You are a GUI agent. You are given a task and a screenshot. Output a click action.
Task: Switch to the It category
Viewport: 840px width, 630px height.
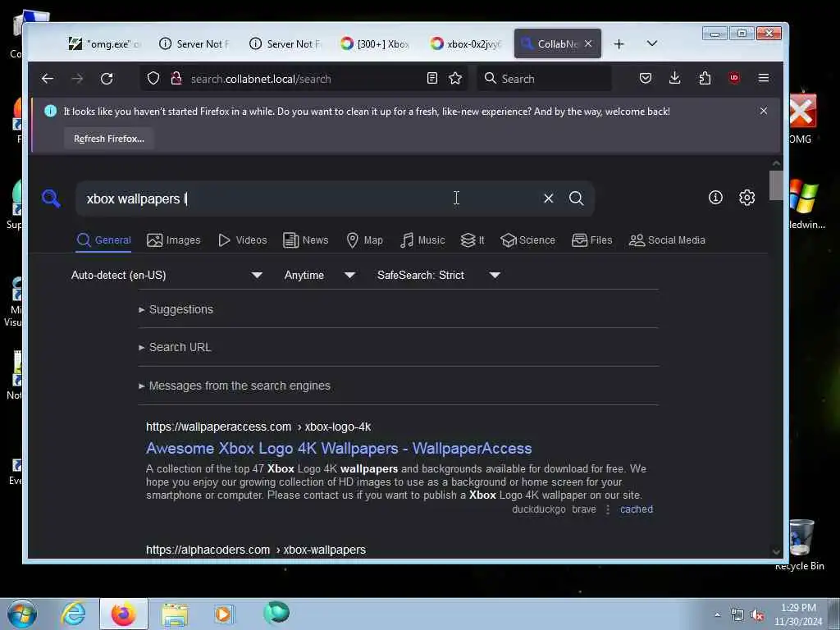[x=472, y=240]
